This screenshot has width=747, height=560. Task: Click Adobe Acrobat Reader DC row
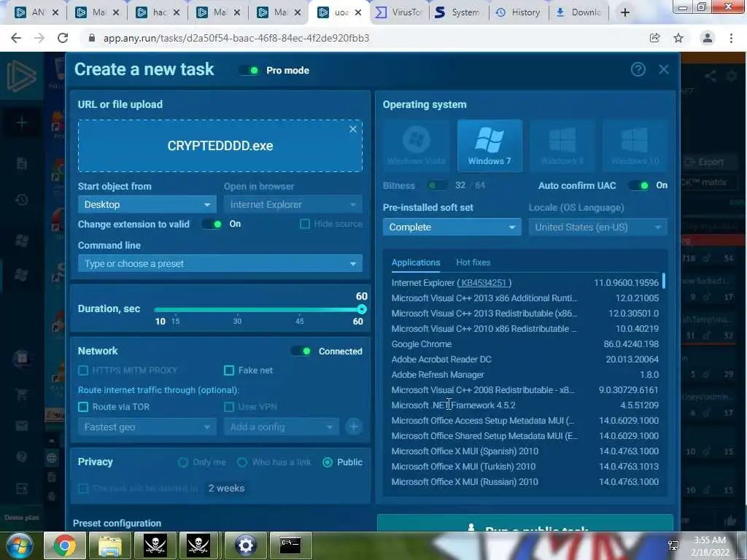[x=525, y=359]
